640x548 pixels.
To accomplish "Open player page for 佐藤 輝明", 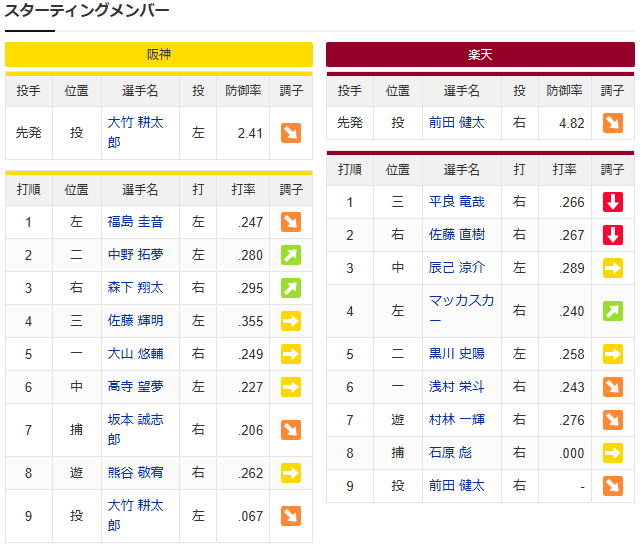I will 136,321.
